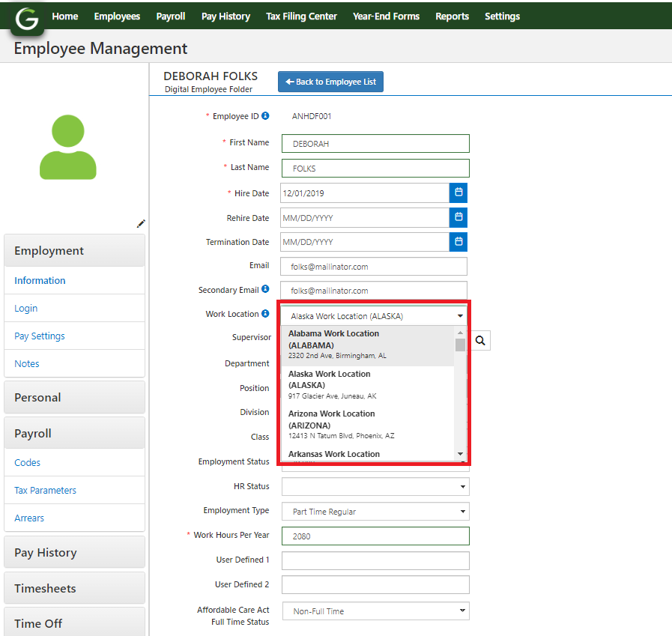Screen dimensions: 672x636
Task: Click the Last Name input field
Action: pyautogui.click(x=375, y=169)
